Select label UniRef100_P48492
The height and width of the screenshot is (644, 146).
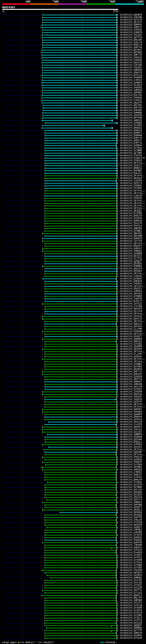pyautogui.click(x=131, y=540)
